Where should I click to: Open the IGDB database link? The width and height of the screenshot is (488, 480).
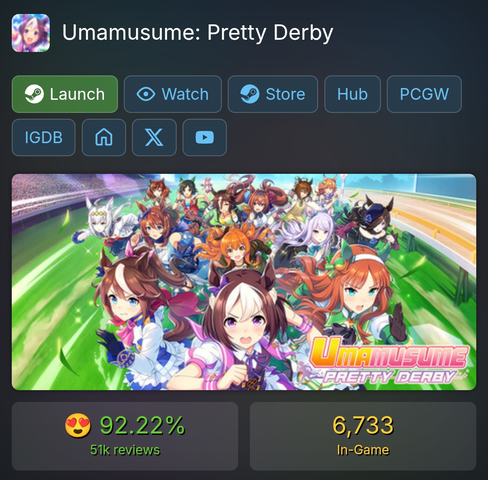(44, 137)
